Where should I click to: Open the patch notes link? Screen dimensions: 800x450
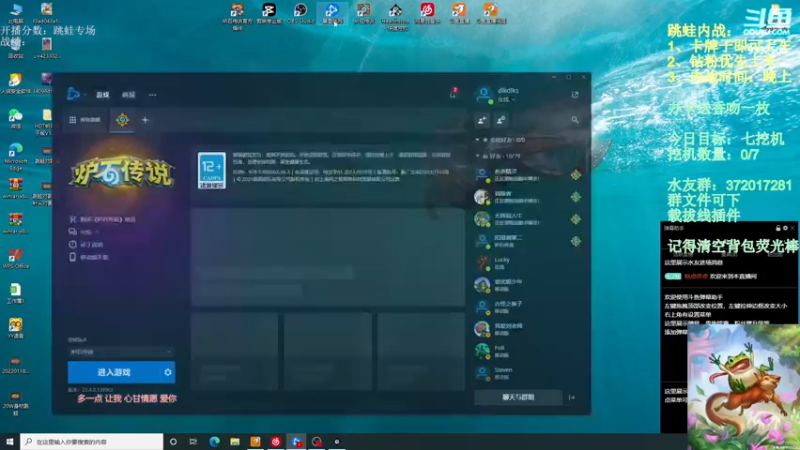point(86,245)
